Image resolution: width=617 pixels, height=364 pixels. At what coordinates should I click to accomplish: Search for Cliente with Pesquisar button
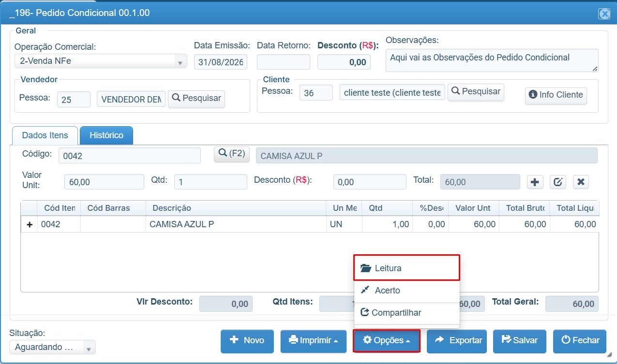[476, 91]
